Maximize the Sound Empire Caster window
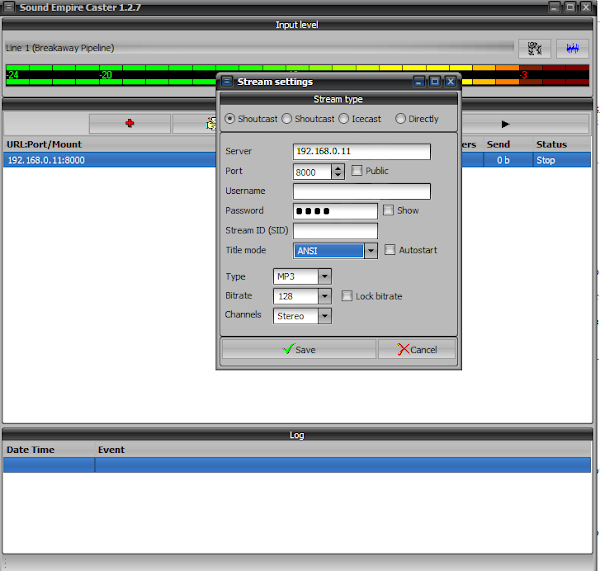The image size is (600, 571). pyautogui.click(x=570, y=7)
